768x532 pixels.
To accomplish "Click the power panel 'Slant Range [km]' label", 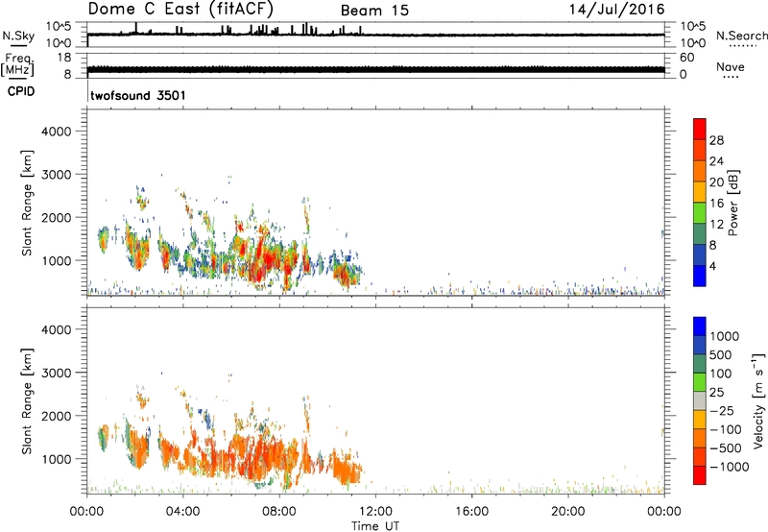I will click(27, 203).
